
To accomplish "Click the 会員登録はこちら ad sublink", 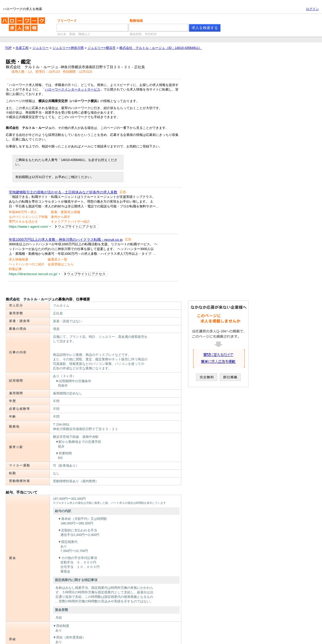I will tap(61, 264).
